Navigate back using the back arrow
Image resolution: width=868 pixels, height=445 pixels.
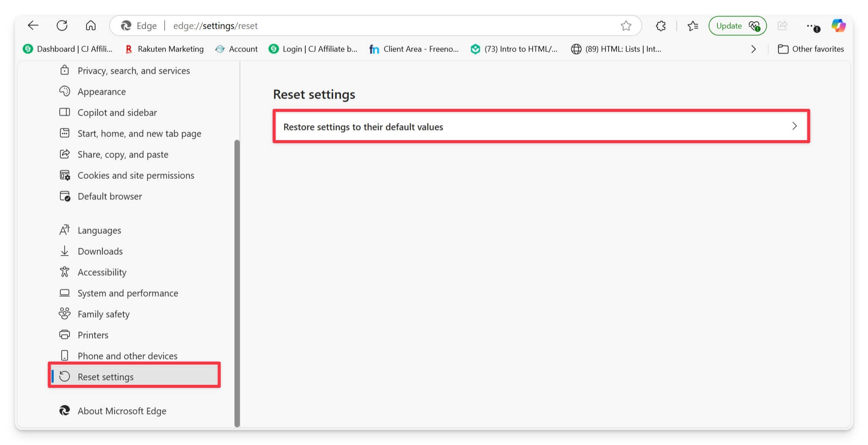tap(33, 25)
